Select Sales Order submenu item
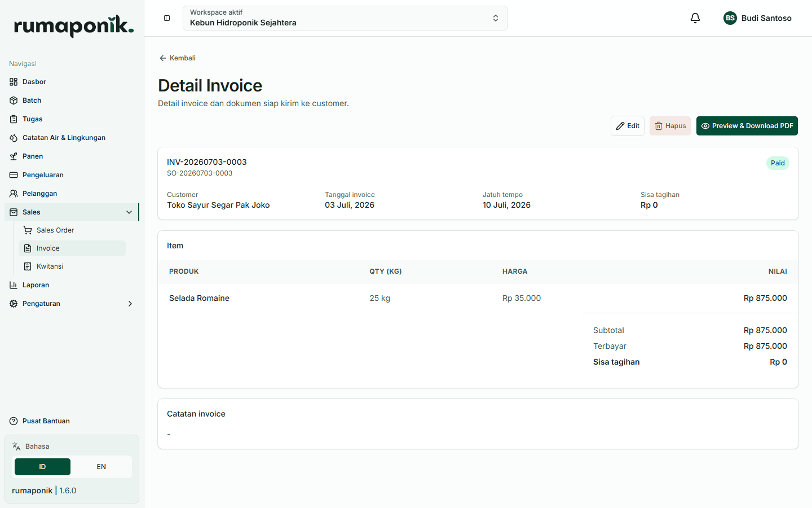The image size is (812, 508). (72, 230)
